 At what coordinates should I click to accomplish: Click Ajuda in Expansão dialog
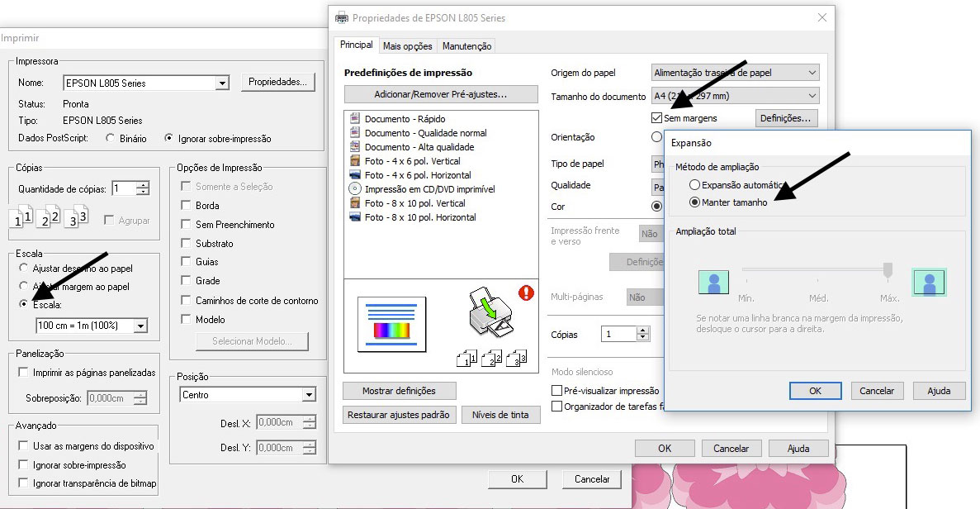(x=939, y=391)
